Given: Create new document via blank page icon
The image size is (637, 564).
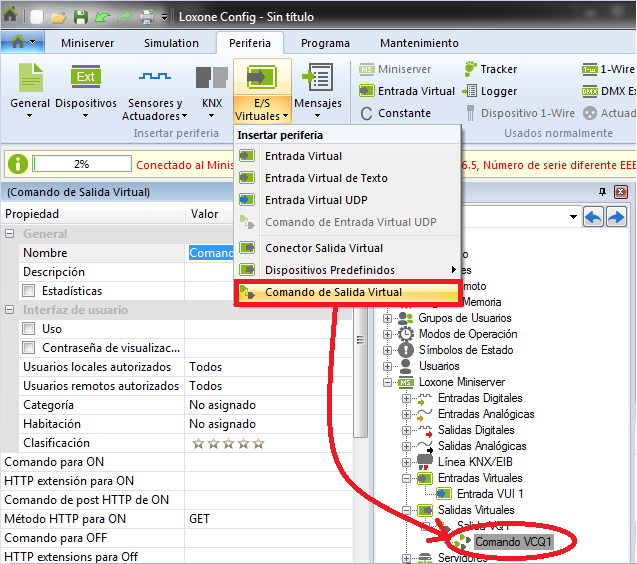Looking at the screenshot, I should point(37,17).
